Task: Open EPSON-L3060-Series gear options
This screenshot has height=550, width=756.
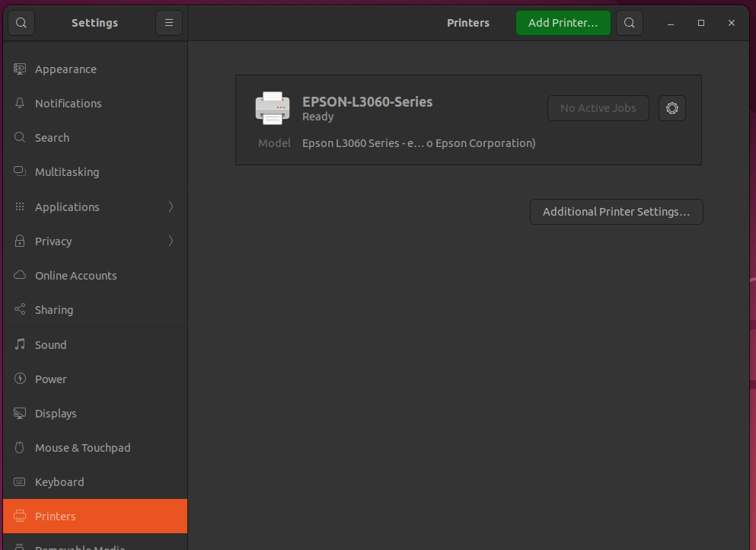Action: [672, 108]
